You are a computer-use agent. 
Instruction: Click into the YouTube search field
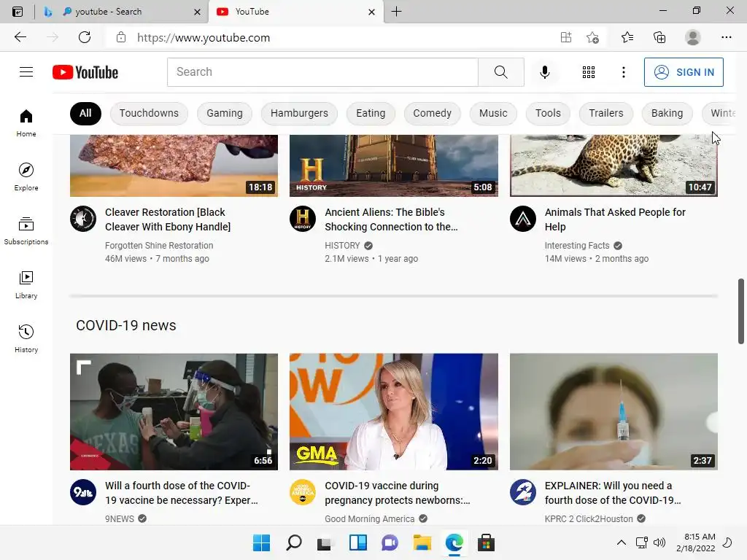coord(322,72)
